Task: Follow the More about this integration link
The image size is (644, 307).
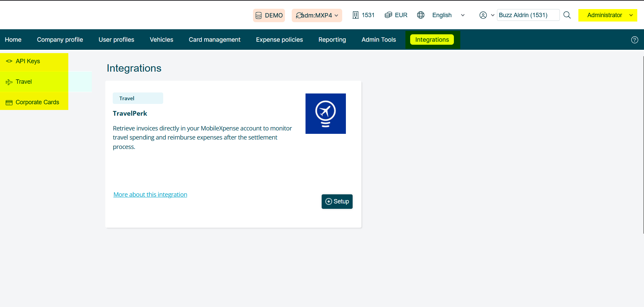Action: (150, 195)
